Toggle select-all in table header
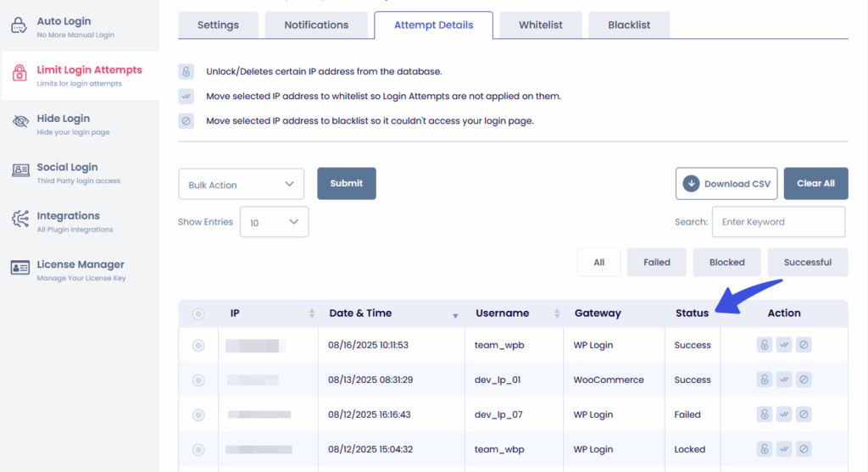 pos(198,314)
